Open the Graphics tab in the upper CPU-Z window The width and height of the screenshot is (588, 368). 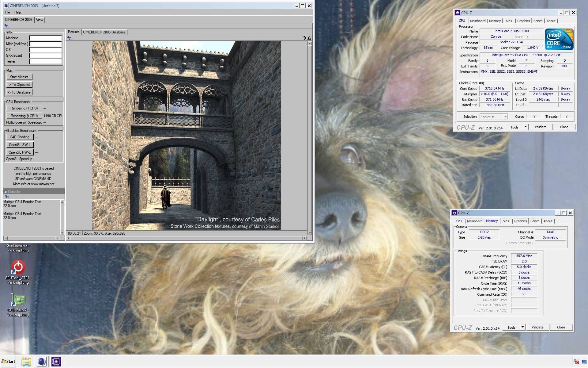point(523,21)
